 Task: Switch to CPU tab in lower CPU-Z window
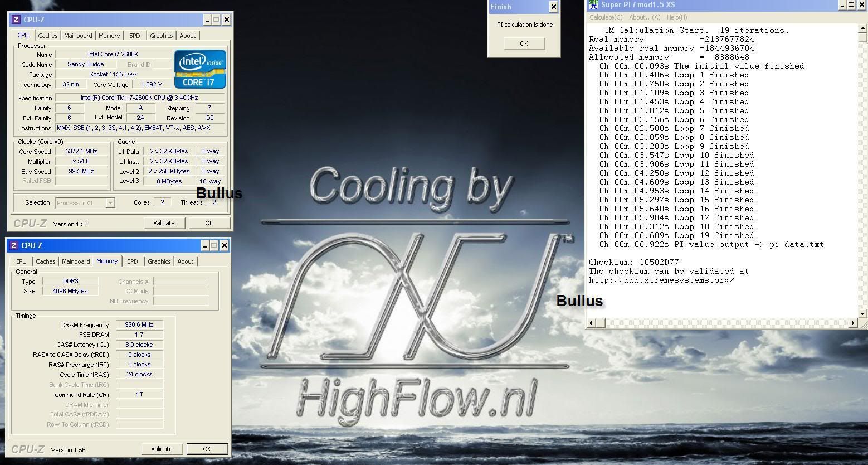tap(21, 261)
